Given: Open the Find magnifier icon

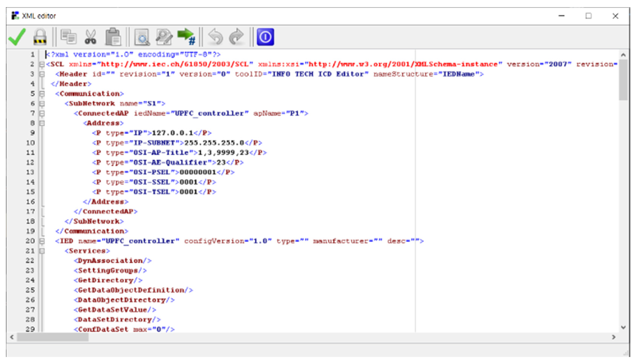Looking at the screenshot, I should pos(142,37).
